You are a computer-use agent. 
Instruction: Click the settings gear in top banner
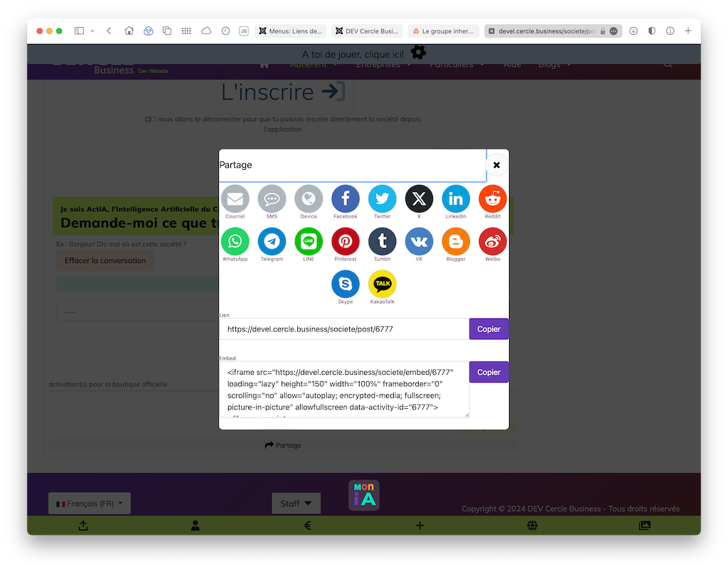click(x=418, y=52)
